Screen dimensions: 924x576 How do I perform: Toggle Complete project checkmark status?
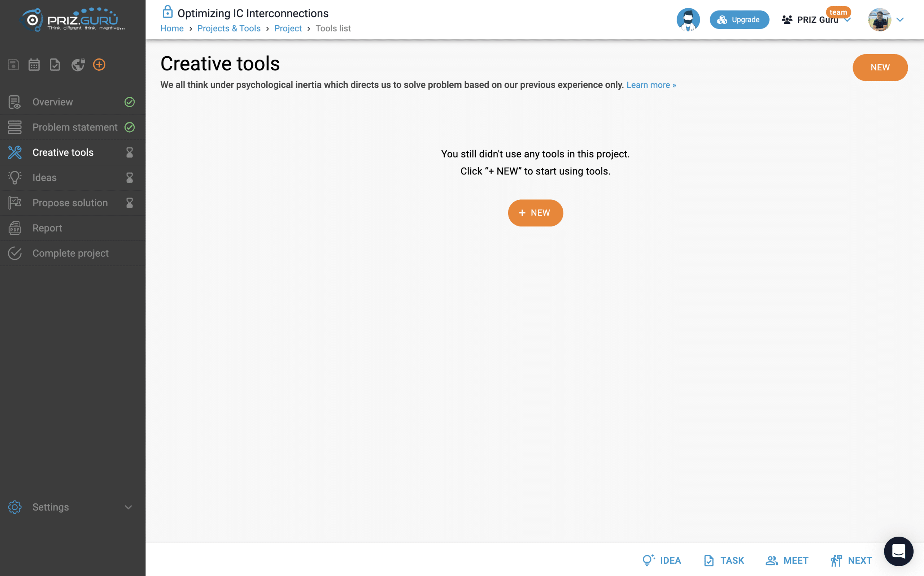point(14,253)
